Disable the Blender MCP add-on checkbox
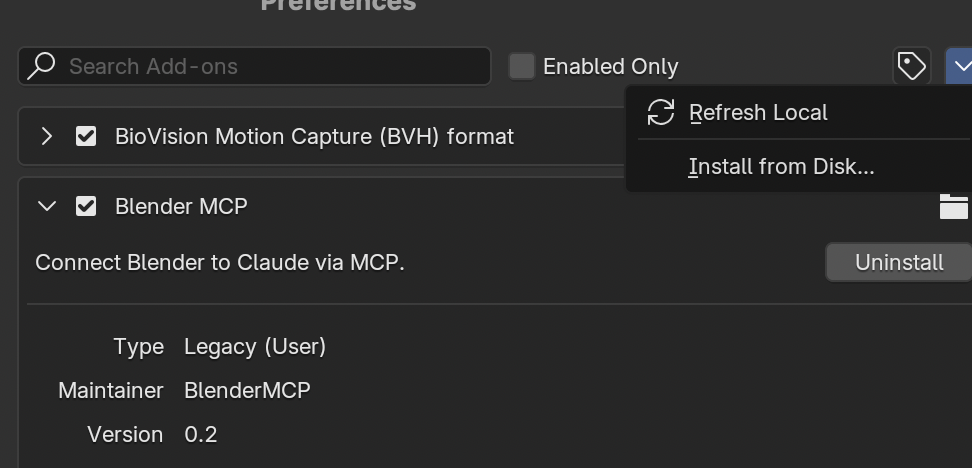 86,206
